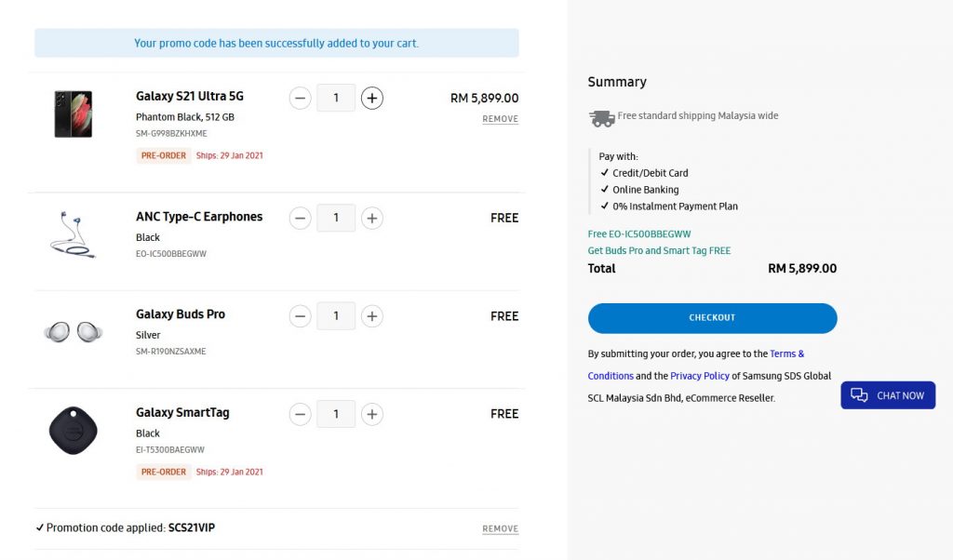Viewport: 953px width, 560px height.
Task: Click PRE-ORDER badge under Galaxy SmartTag
Action: coord(164,472)
